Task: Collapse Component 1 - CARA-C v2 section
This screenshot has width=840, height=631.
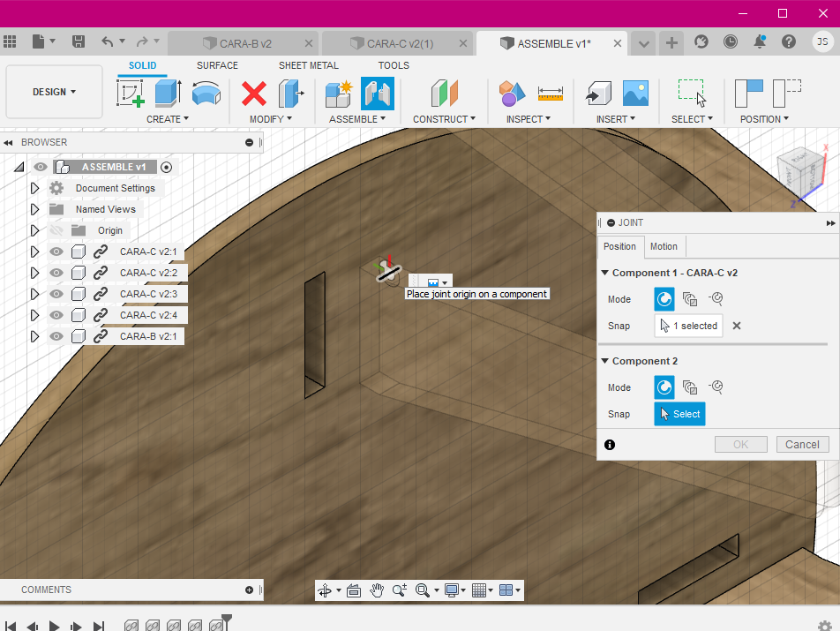Action: (604, 273)
